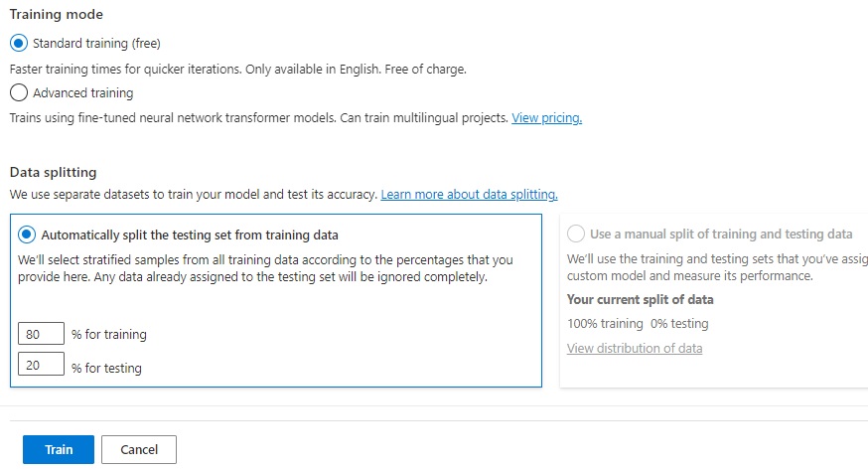Pick the manual split of training and testing radio
The height and width of the screenshot is (470, 868).
[x=576, y=235]
